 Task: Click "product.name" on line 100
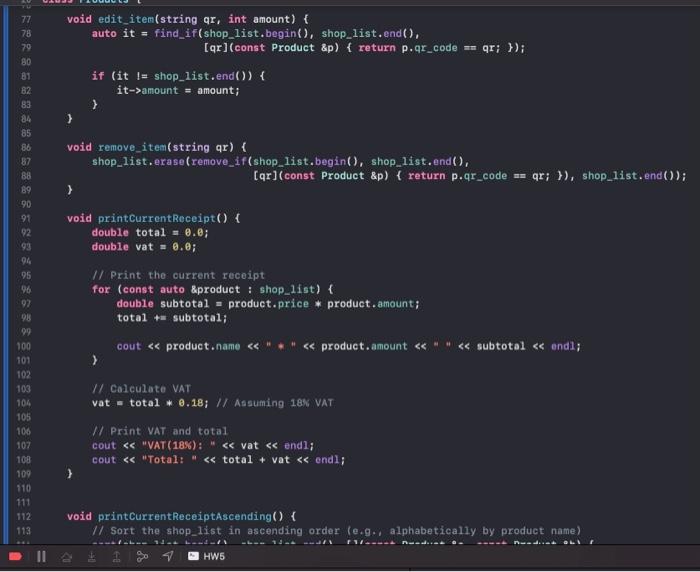coord(203,347)
